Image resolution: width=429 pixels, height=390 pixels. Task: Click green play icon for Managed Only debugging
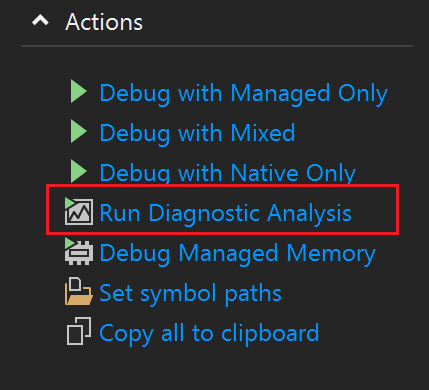pos(79,91)
